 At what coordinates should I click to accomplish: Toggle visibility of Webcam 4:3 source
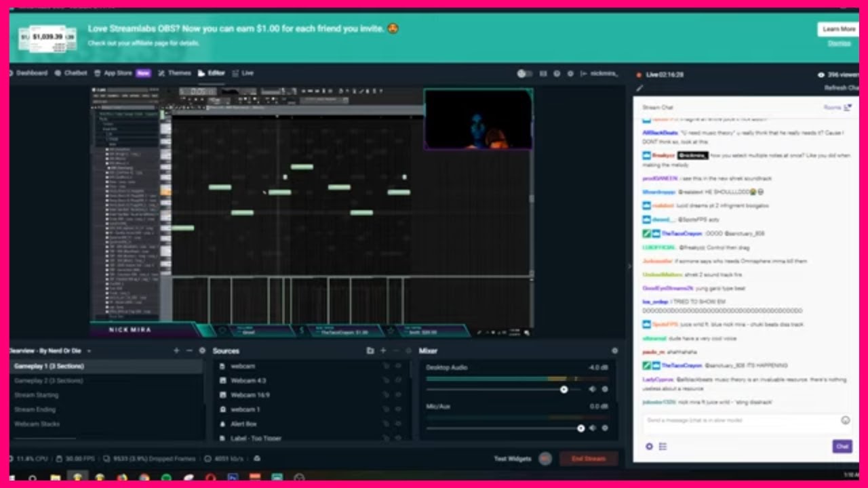click(x=399, y=380)
